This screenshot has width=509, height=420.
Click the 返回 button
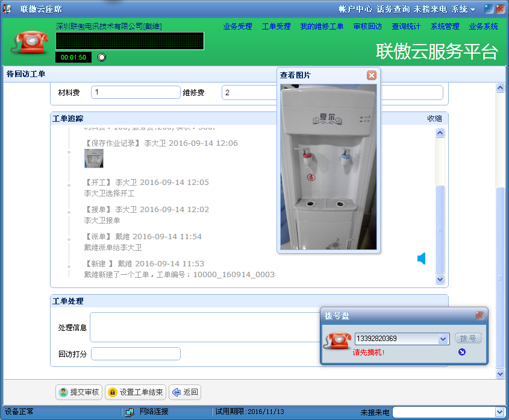[184, 392]
